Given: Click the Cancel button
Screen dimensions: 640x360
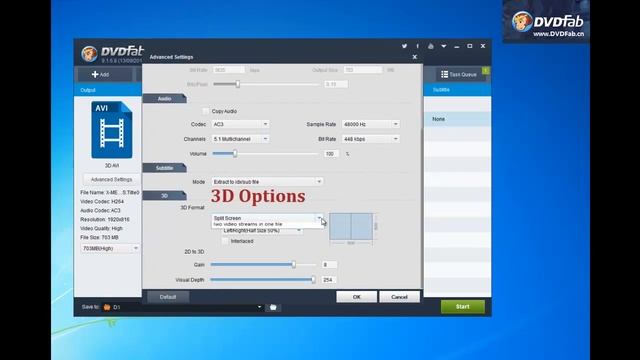Looking at the screenshot, I should [399, 297].
